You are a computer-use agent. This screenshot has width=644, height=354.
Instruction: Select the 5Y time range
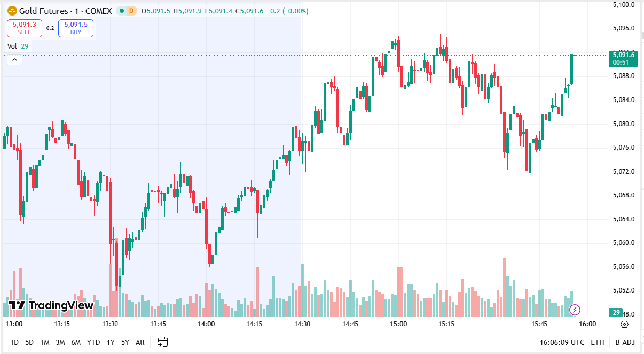(x=125, y=342)
